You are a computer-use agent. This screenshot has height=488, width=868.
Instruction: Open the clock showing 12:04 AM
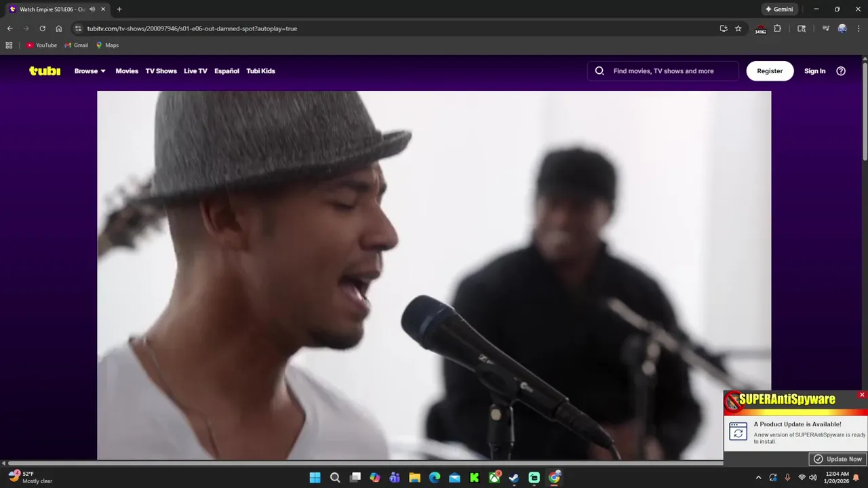pyautogui.click(x=837, y=478)
